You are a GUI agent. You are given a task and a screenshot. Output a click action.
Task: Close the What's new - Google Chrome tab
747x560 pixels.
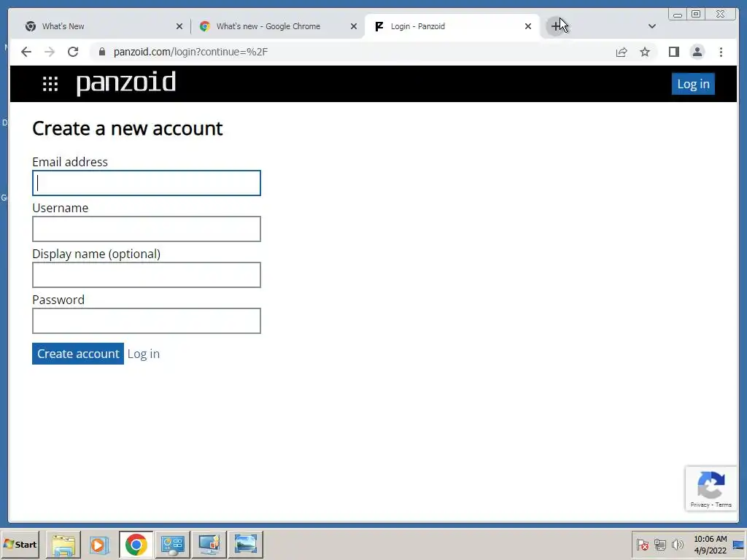[x=354, y=26]
